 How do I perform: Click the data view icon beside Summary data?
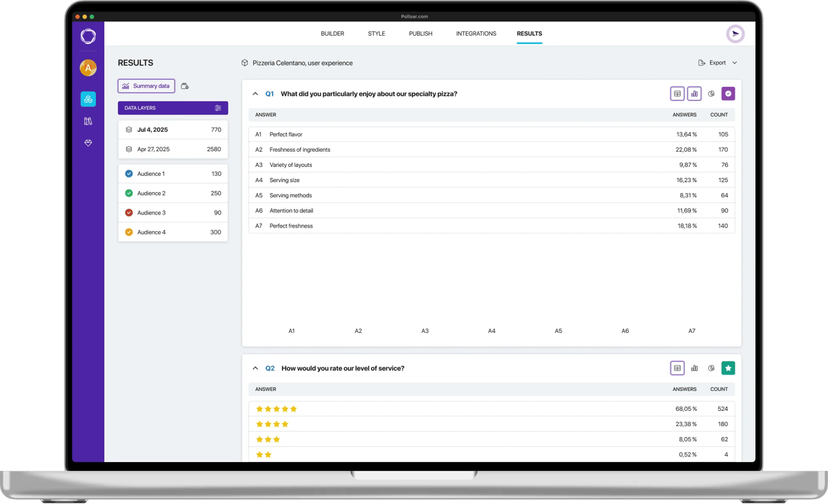click(x=185, y=86)
